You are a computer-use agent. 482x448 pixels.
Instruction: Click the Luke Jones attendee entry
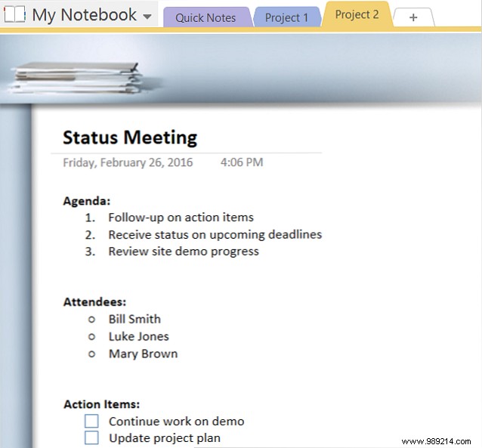[x=139, y=336]
